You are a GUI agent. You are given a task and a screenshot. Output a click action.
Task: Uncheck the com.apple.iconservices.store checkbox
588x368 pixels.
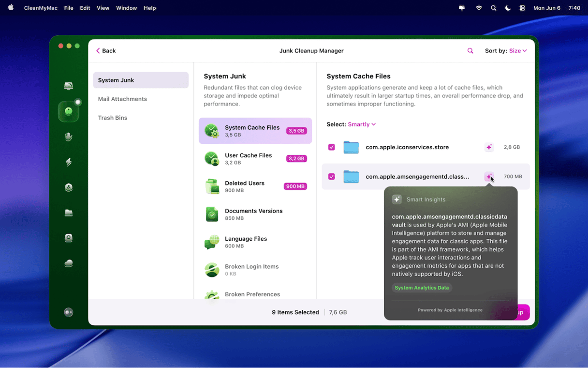(331, 147)
